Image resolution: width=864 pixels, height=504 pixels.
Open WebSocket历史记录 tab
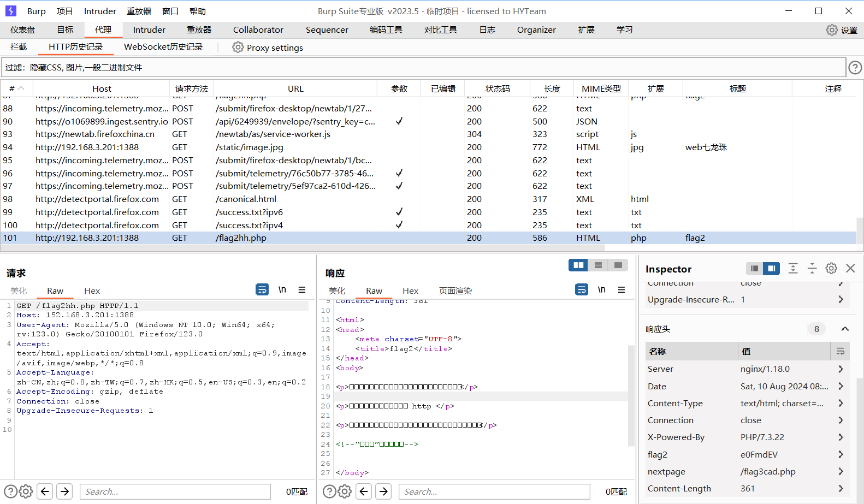click(x=163, y=47)
